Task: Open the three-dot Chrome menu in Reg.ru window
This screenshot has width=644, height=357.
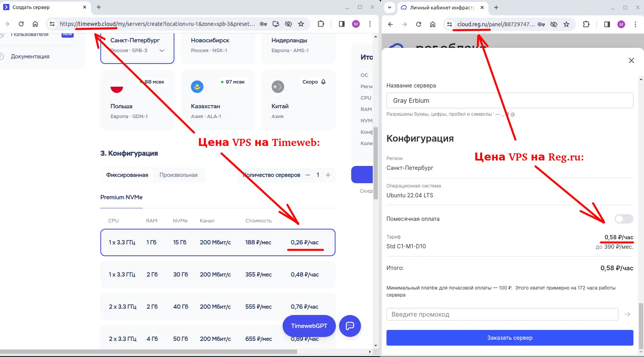Action: [636, 24]
